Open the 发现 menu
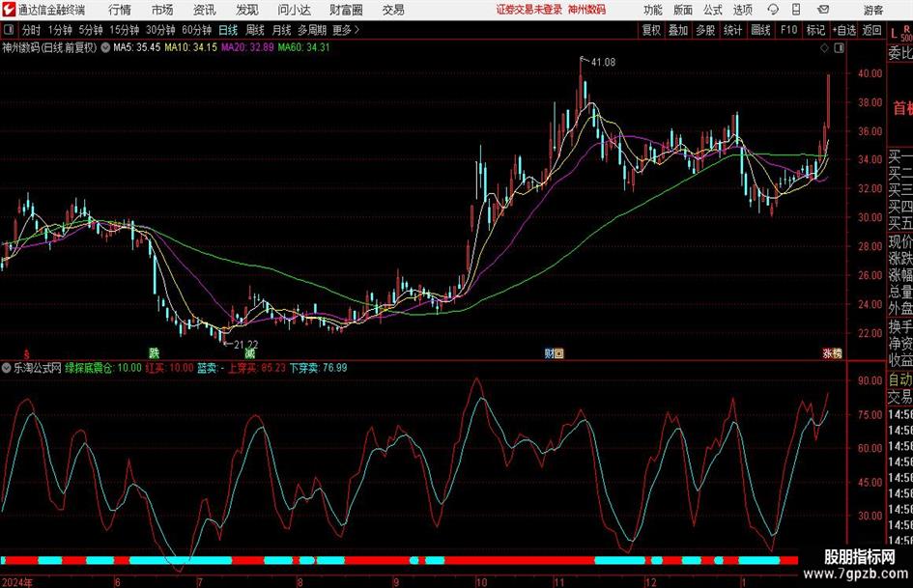 [x=247, y=10]
